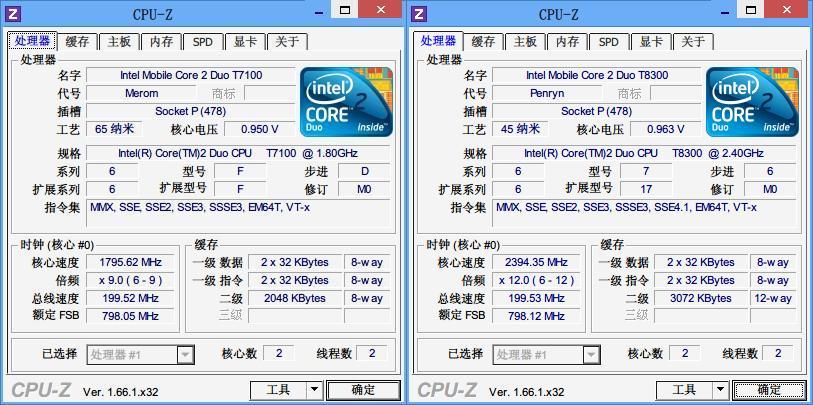Click the T7100 @ 1.80GHz specification field
The image size is (813, 405).
[x=238, y=153]
